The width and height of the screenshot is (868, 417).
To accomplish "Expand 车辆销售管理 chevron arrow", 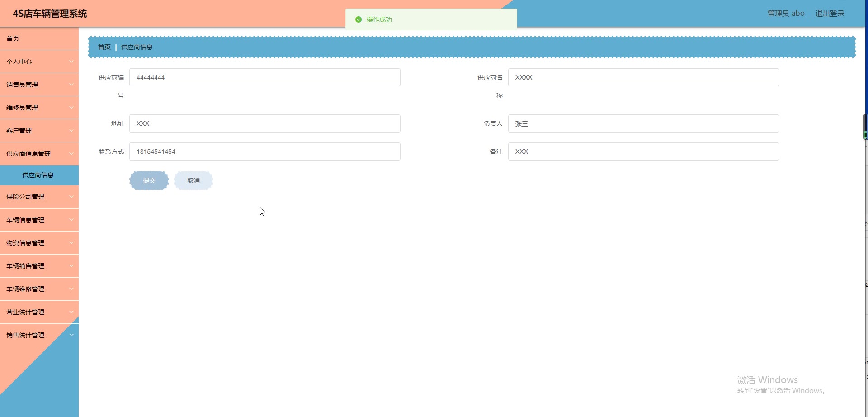I will 71,266.
